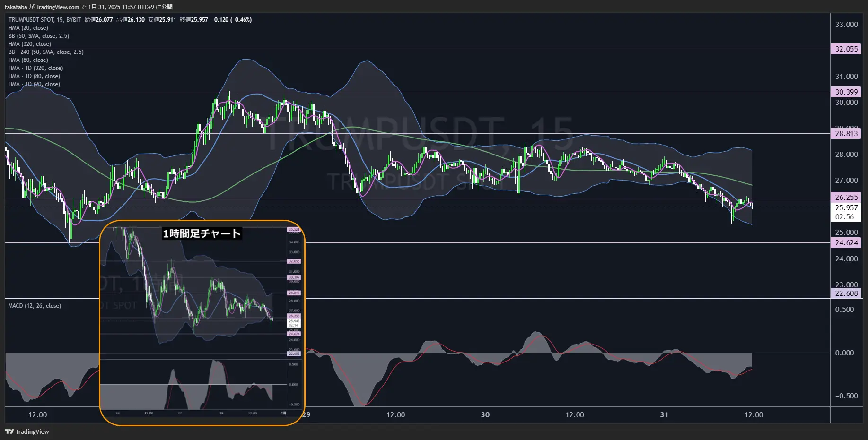This screenshot has height=440, width=868.
Task: Click the 26.255 horizontal line price label
Action: point(846,198)
